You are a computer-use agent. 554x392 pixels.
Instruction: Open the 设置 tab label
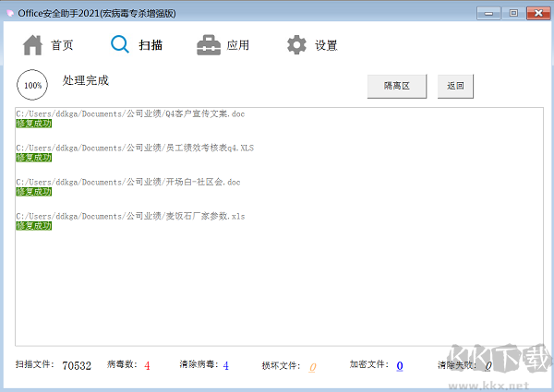click(326, 45)
